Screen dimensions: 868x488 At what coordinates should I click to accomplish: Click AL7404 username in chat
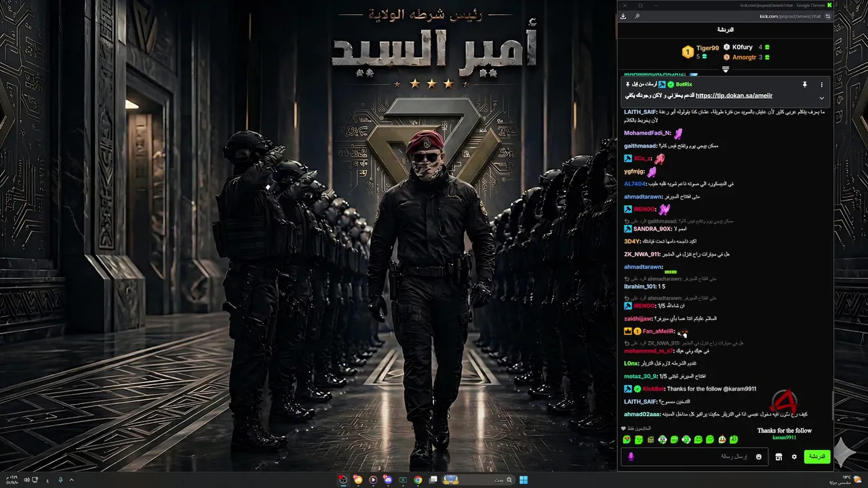pos(635,184)
